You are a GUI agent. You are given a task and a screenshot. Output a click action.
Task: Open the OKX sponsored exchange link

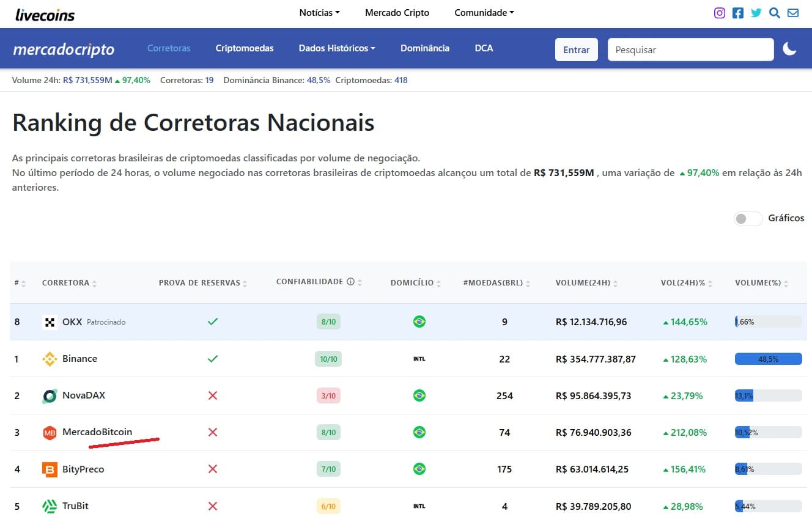pos(72,322)
